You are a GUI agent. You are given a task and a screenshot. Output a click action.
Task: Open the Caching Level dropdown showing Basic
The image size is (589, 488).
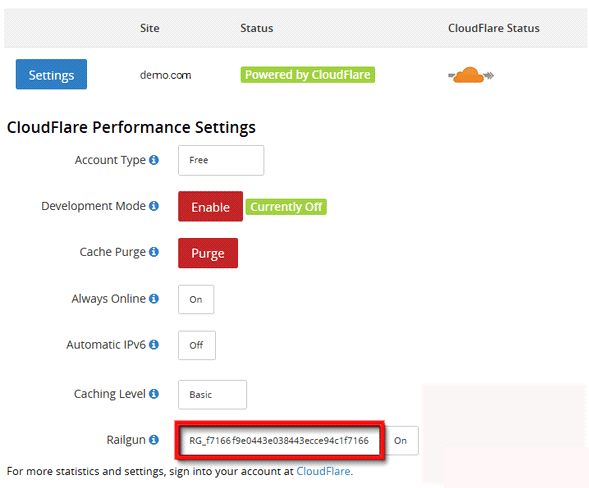[x=212, y=395]
